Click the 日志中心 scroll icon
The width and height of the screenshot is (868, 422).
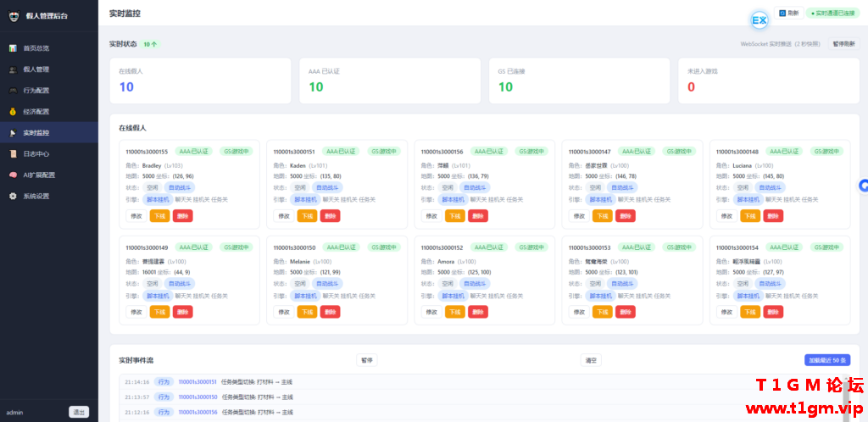[x=13, y=153]
